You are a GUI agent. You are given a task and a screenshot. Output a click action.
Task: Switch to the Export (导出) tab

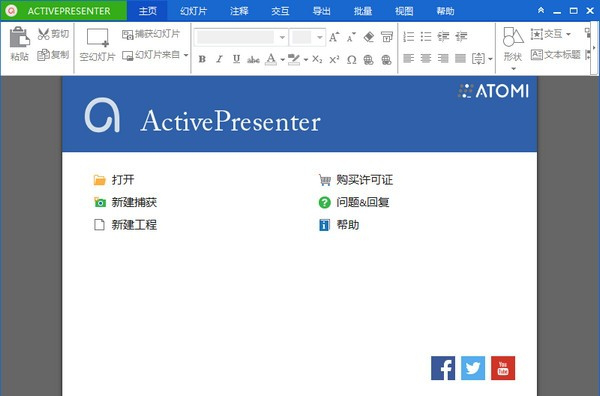[x=321, y=11]
